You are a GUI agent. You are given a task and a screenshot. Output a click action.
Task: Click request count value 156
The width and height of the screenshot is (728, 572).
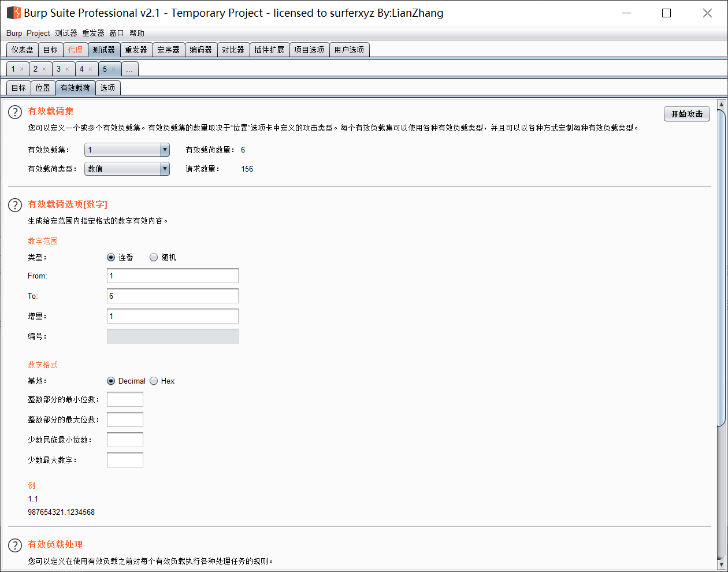coord(247,169)
